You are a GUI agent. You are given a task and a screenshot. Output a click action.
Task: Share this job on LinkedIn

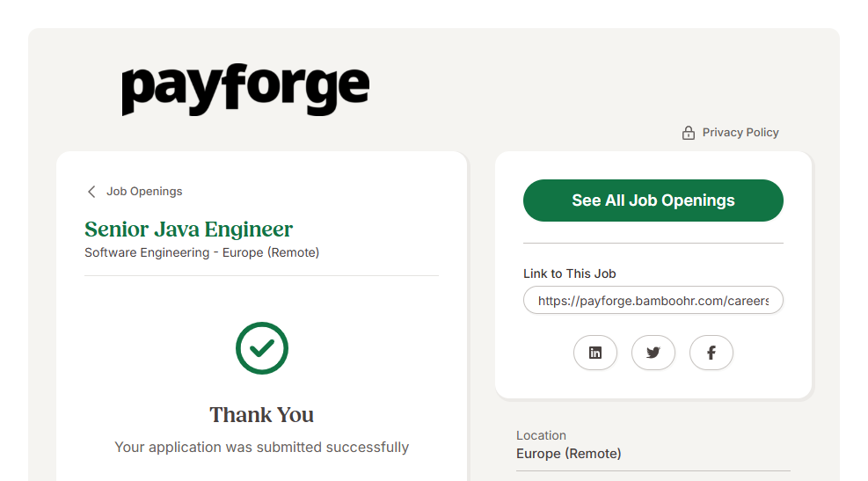tap(595, 353)
